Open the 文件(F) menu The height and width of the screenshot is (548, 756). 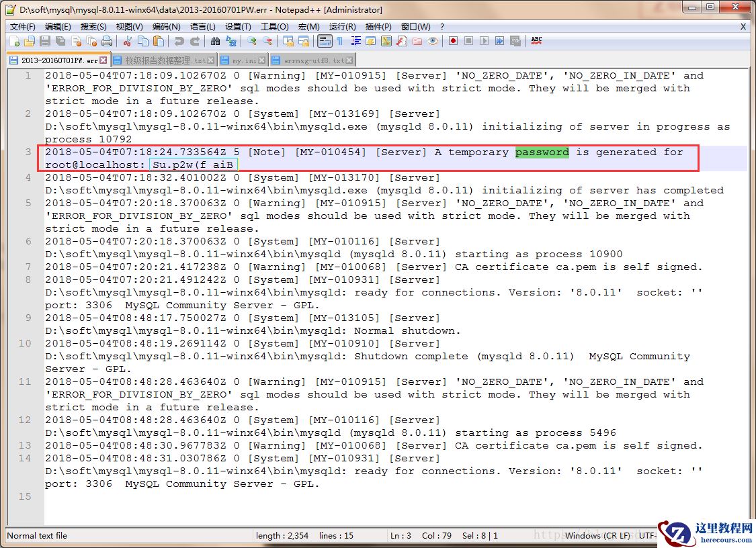[x=22, y=27]
